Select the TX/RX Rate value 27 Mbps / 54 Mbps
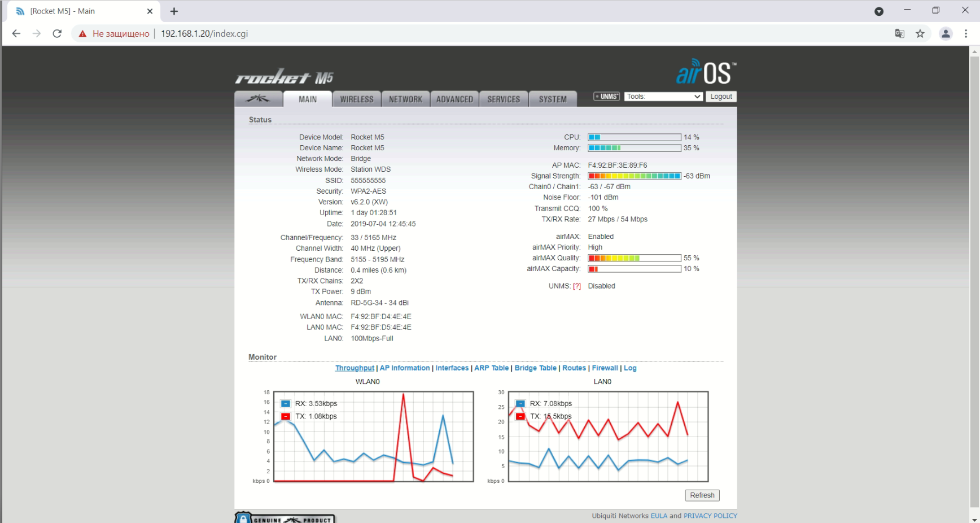 coord(618,220)
